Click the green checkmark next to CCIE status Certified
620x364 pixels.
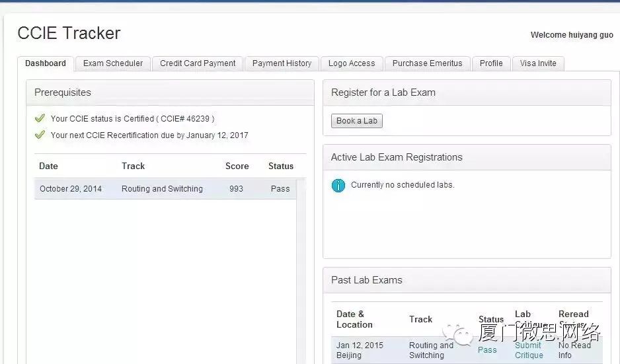click(40, 118)
